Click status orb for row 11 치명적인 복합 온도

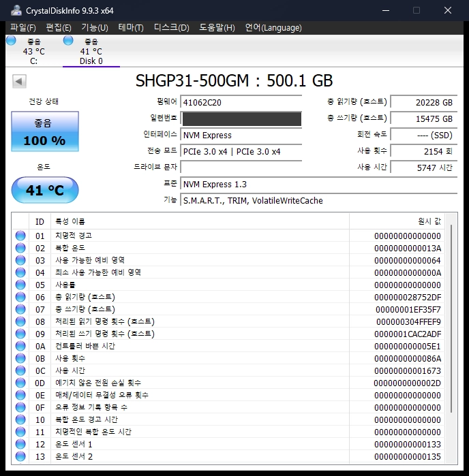coord(20,432)
